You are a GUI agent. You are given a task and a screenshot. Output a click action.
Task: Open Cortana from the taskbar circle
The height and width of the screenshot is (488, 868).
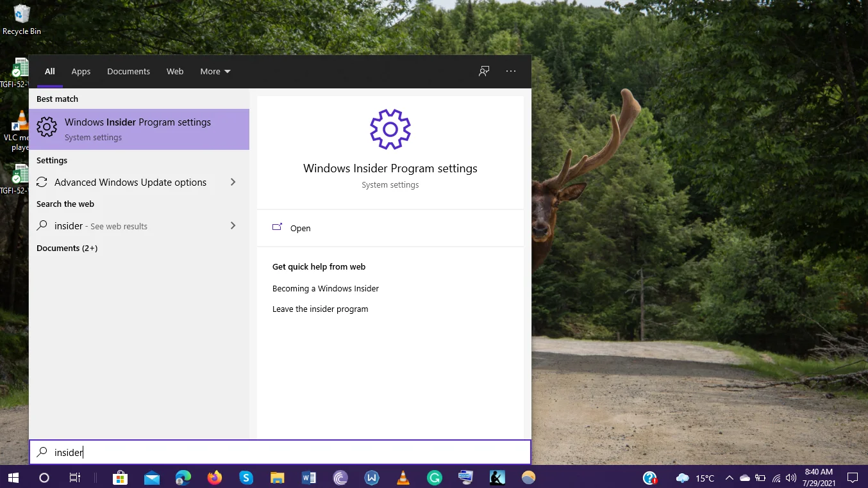tap(44, 478)
